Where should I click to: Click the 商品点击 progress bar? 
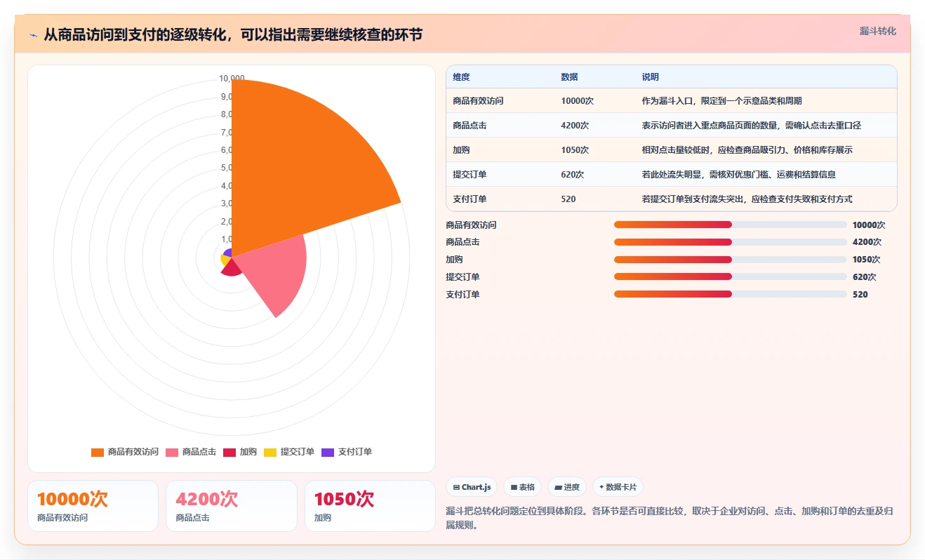pyautogui.click(x=730, y=242)
